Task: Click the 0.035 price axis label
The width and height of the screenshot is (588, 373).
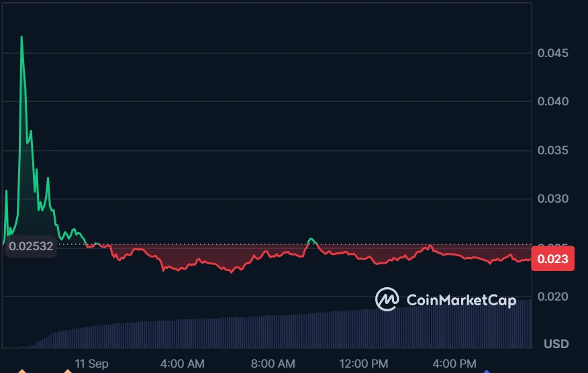Action: click(552, 150)
